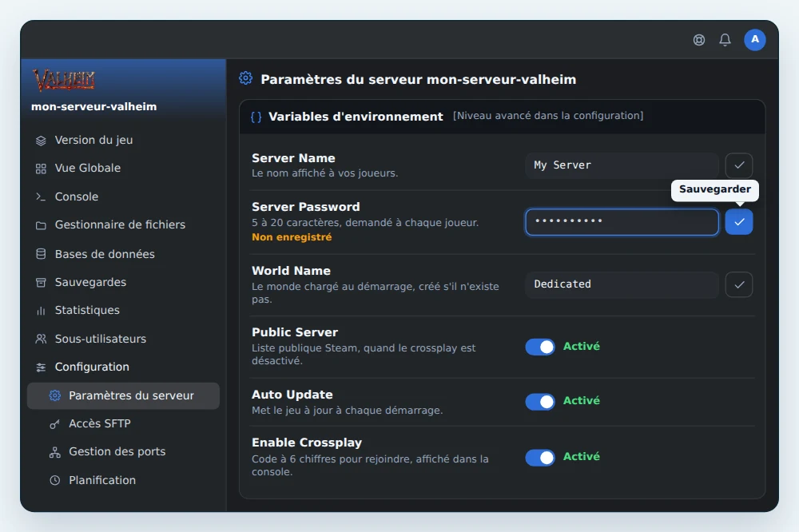
Task: Save Server Password with blue checkmark button
Action: point(739,222)
